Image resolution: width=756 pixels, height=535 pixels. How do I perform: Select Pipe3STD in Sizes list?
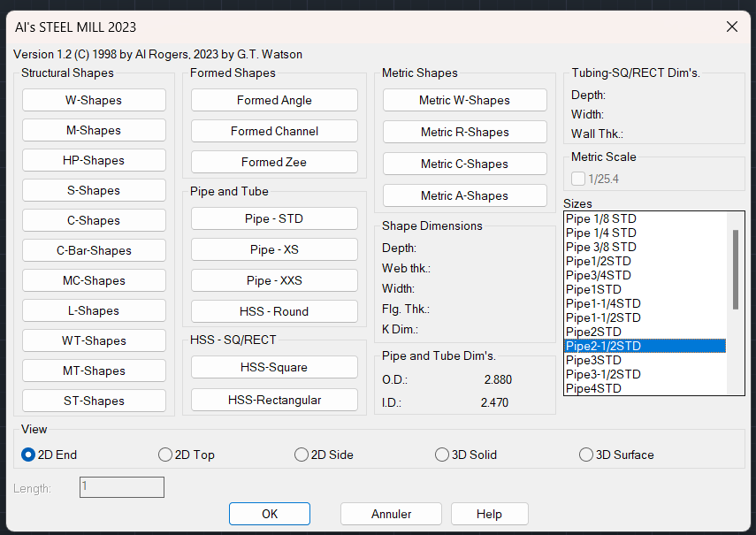pyautogui.click(x=593, y=360)
